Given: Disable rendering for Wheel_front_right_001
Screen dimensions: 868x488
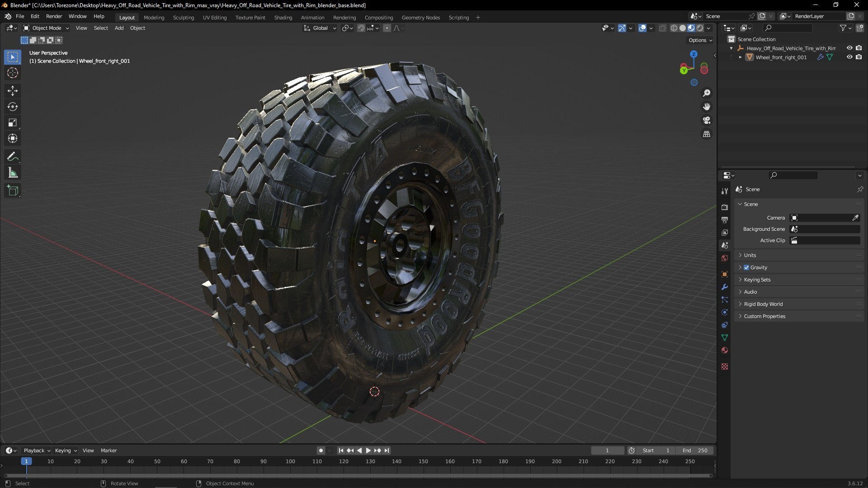Looking at the screenshot, I should pos(859,57).
